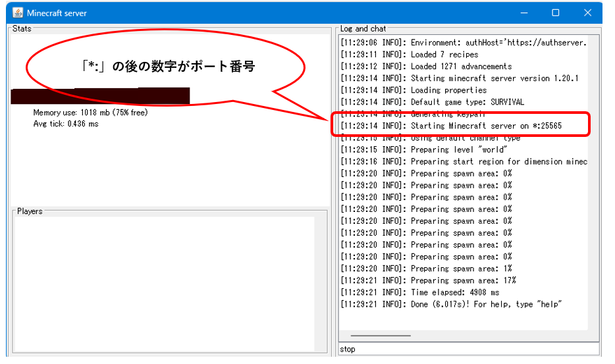The height and width of the screenshot is (364, 615).
Task: Click the 'Memory use: 1018 mb' stat text
Action: [90, 113]
